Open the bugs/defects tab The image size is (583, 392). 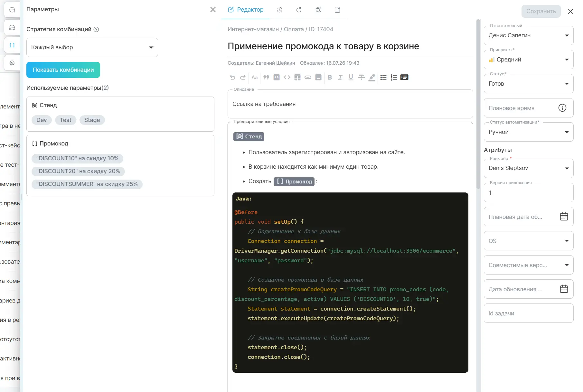pyautogui.click(x=318, y=10)
